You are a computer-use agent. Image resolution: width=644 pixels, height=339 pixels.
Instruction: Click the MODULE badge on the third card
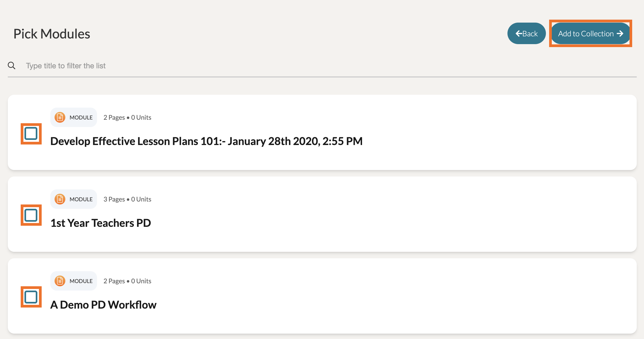[74, 281]
